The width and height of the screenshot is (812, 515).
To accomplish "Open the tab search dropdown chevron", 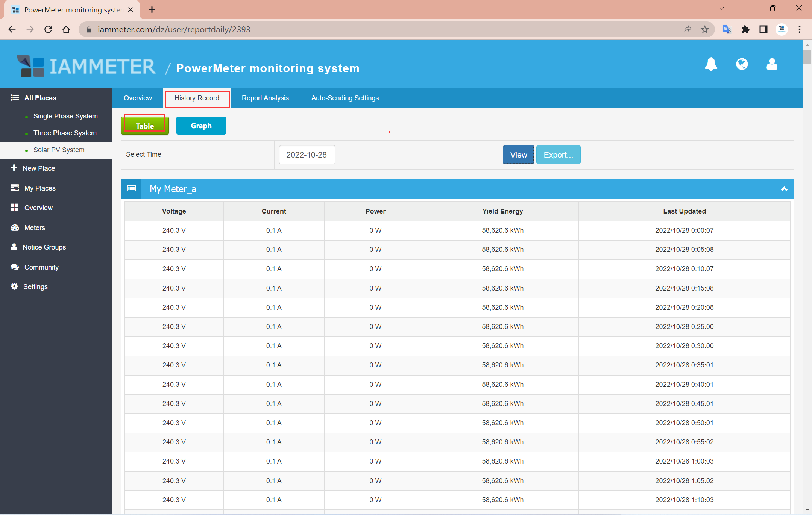I will [721, 8].
